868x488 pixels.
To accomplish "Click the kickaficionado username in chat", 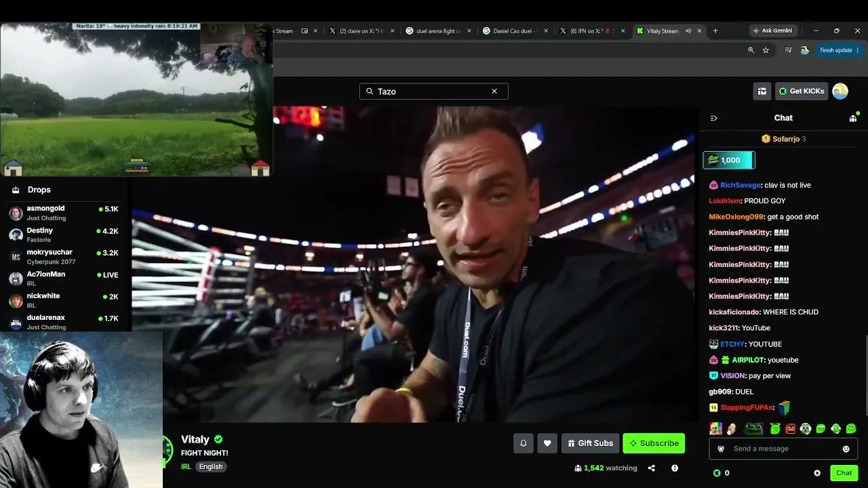I will point(734,312).
